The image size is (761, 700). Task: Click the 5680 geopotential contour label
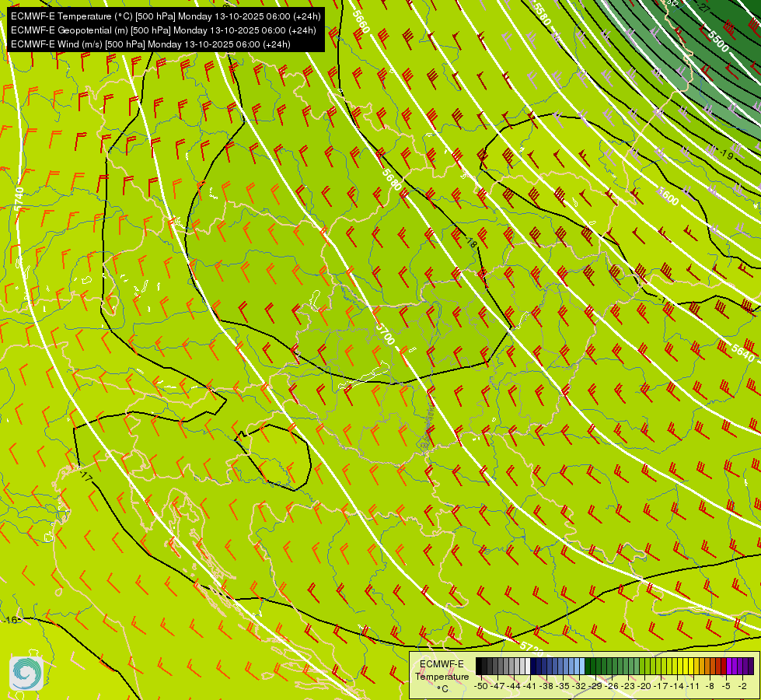click(392, 180)
